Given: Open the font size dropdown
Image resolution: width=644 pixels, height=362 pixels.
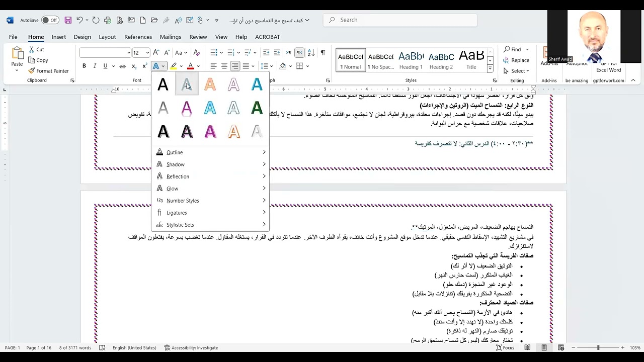Looking at the screenshot, I should tap(147, 53).
